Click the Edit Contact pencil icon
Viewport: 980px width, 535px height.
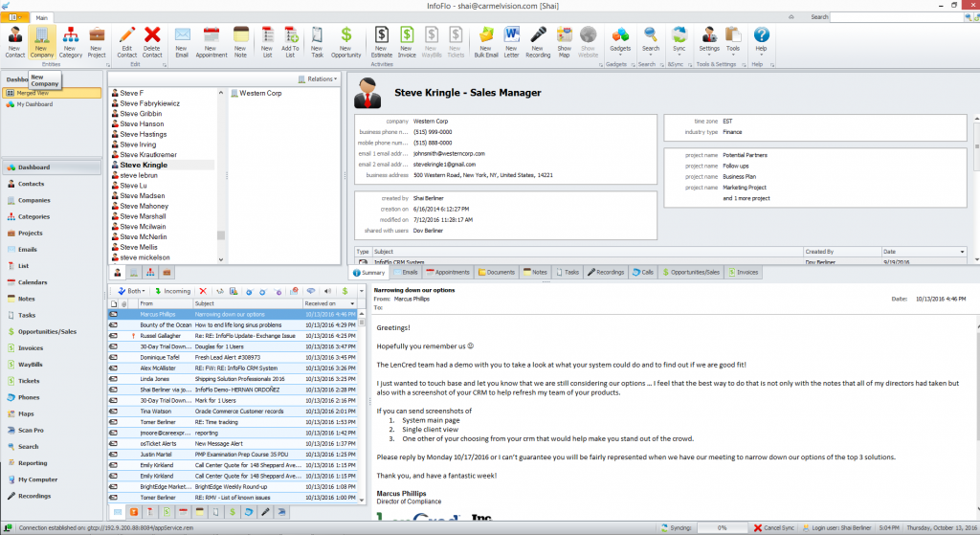pyautogui.click(x=127, y=42)
